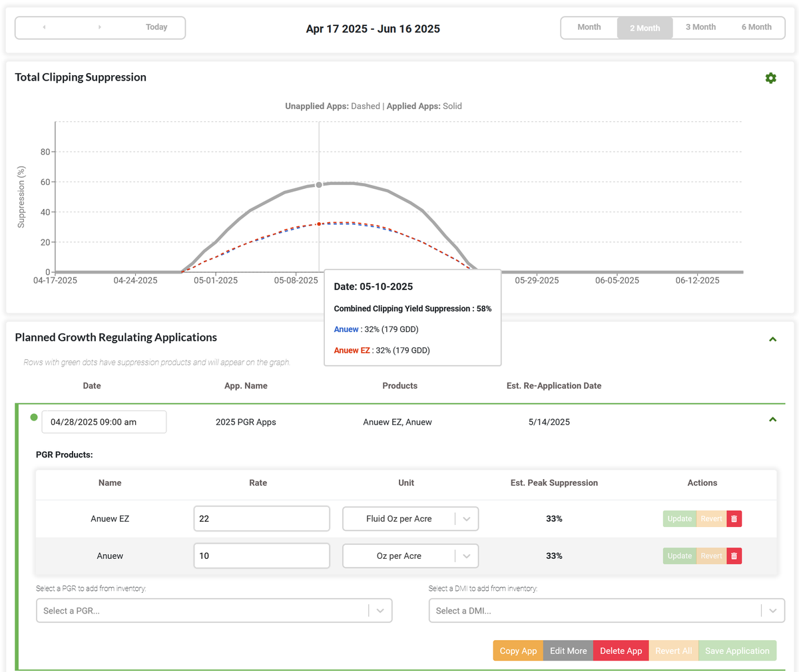This screenshot has width=799, height=672.
Task: Click Copy App button
Action: click(518, 651)
